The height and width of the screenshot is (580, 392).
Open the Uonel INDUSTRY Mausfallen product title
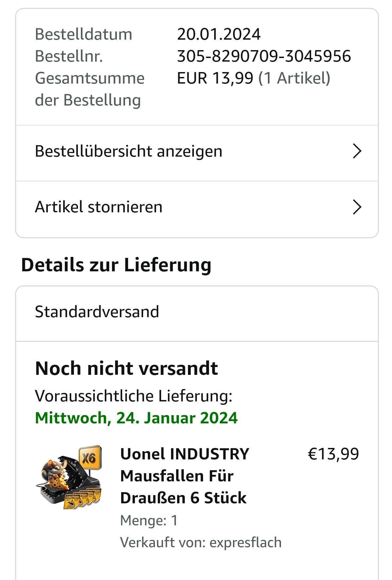click(x=184, y=476)
